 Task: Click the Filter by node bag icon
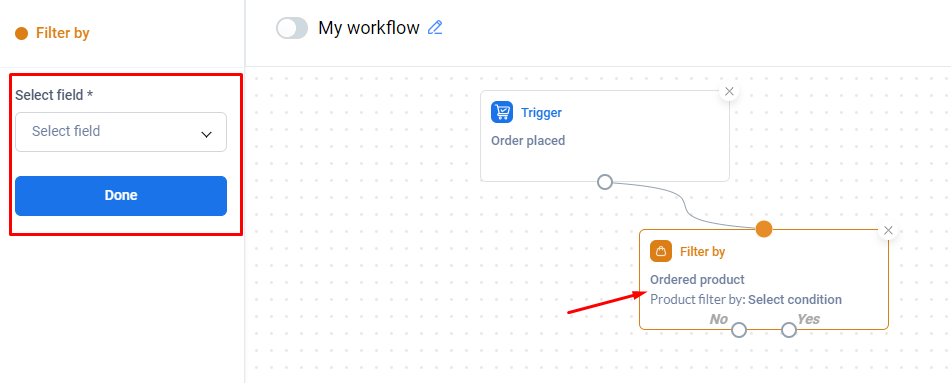point(661,251)
